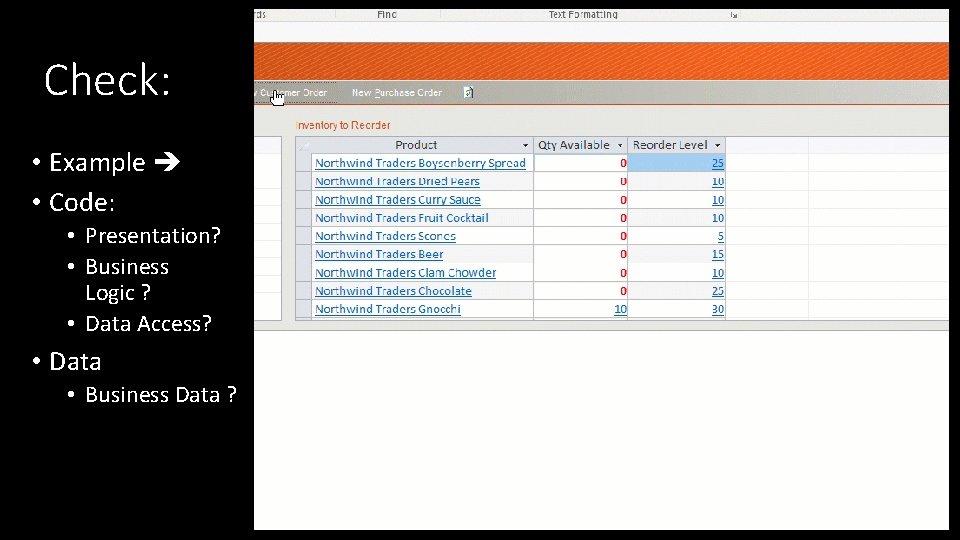
Task: Click quantity available 10 for Gnocchi
Action: (620, 309)
